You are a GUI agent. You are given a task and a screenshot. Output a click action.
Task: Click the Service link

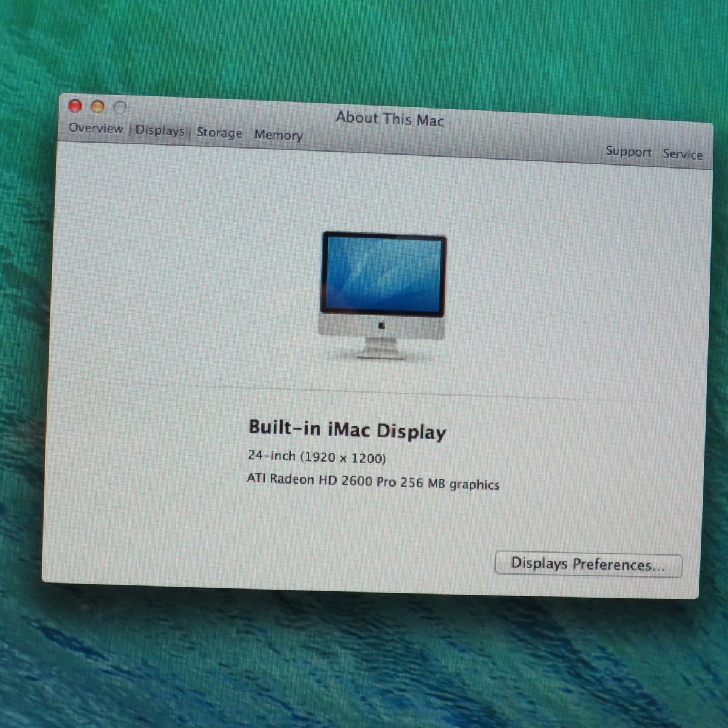[682, 154]
